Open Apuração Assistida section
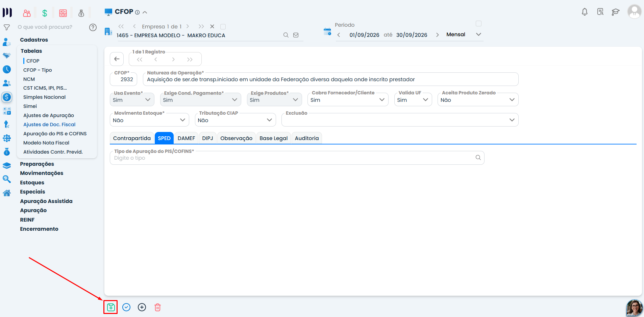Image resolution: width=644 pixels, height=317 pixels. [46, 201]
